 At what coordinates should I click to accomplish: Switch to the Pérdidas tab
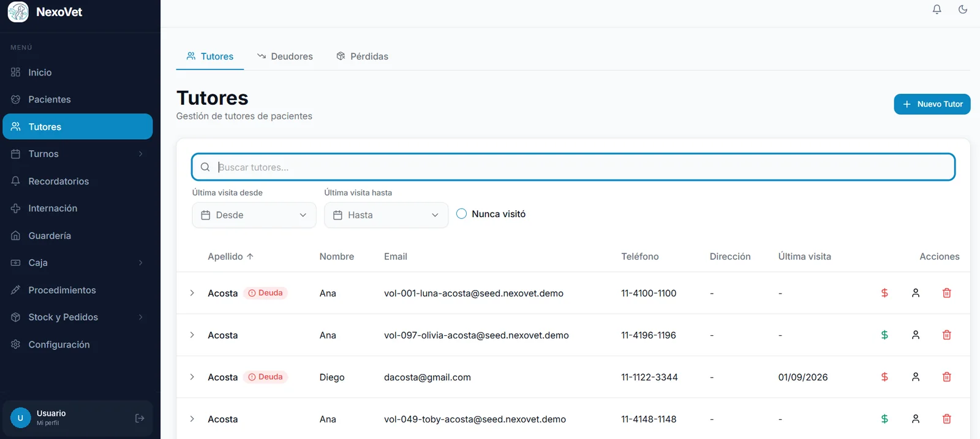[x=362, y=56]
